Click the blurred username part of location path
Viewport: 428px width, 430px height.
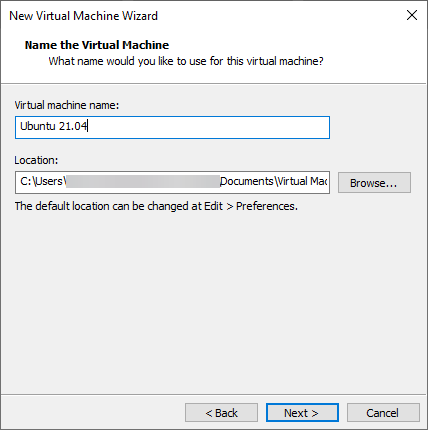pos(143,182)
